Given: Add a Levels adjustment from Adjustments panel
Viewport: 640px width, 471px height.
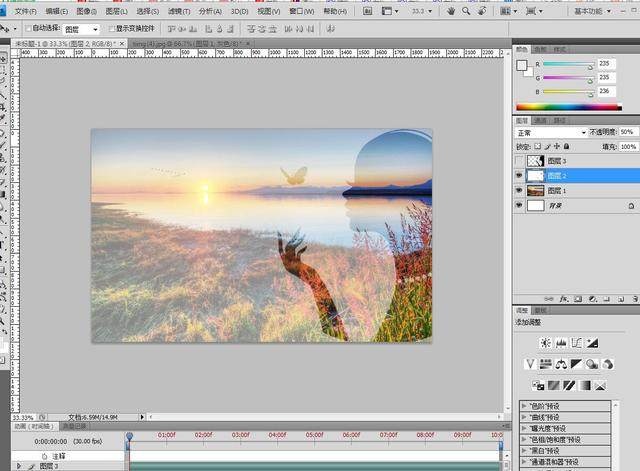Looking at the screenshot, I should tap(561, 342).
